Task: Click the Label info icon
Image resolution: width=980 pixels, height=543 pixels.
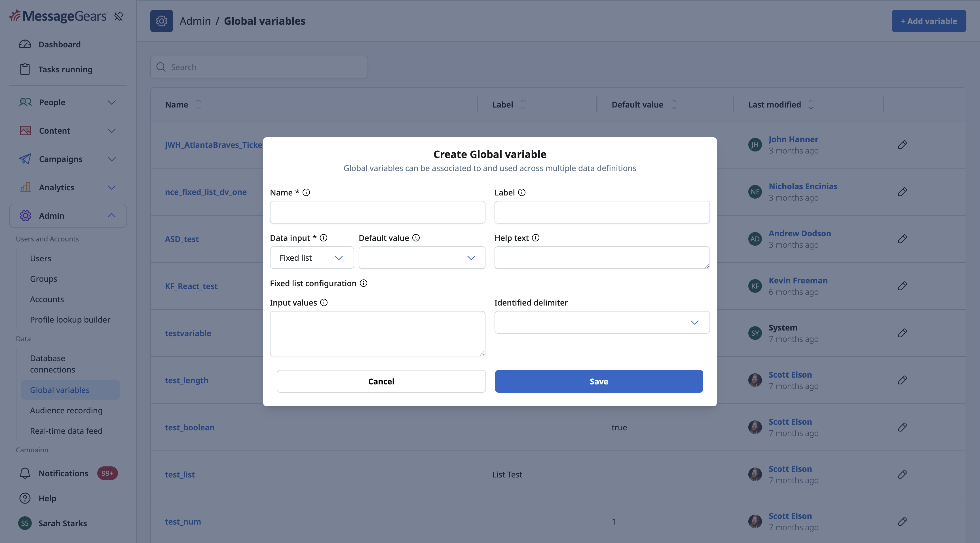Action: pos(521,193)
